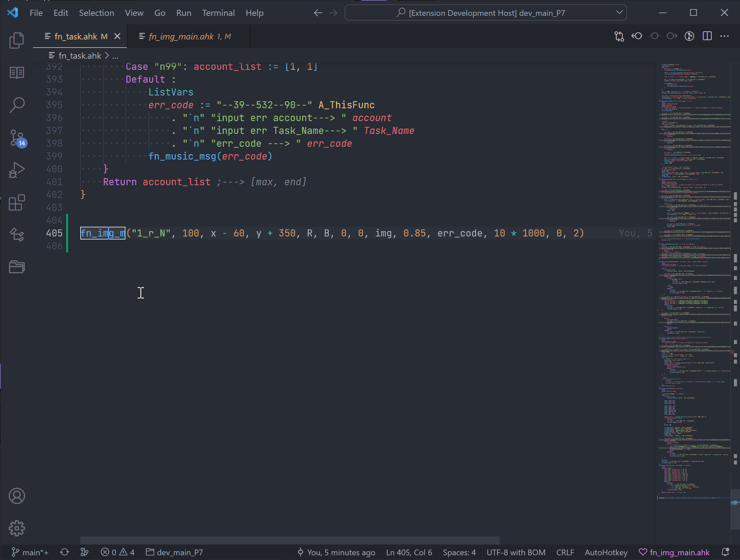Open the command center dropdown arrow
Image resolution: width=740 pixels, height=560 pixels.
click(619, 13)
